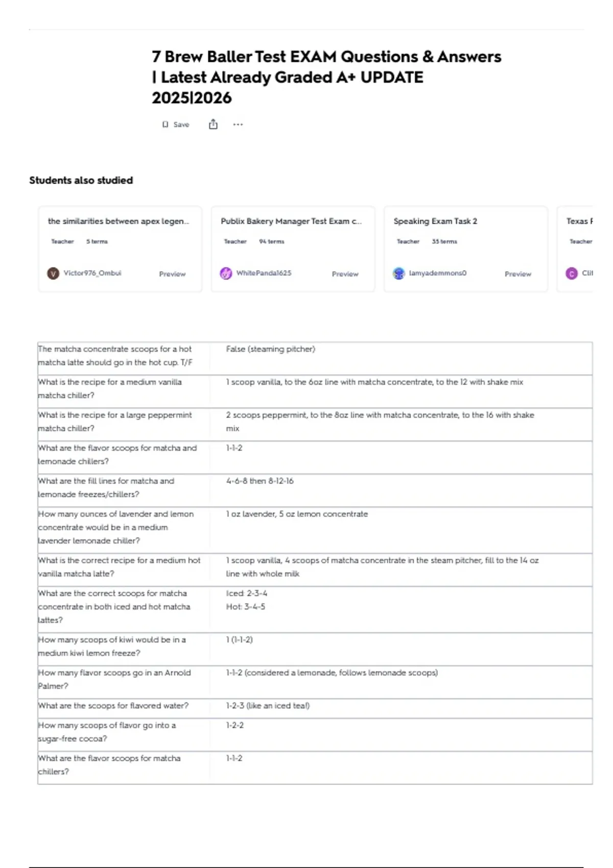The image size is (613, 868).
Task: Click the share icon beside Save
Action: click(x=213, y=124)
